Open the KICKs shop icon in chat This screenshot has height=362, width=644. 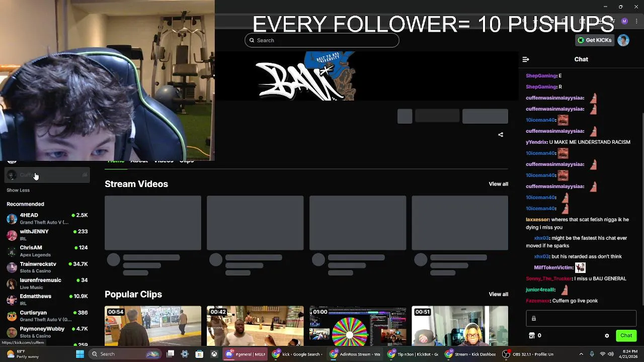pyautogui.click(x=532, y=335)
